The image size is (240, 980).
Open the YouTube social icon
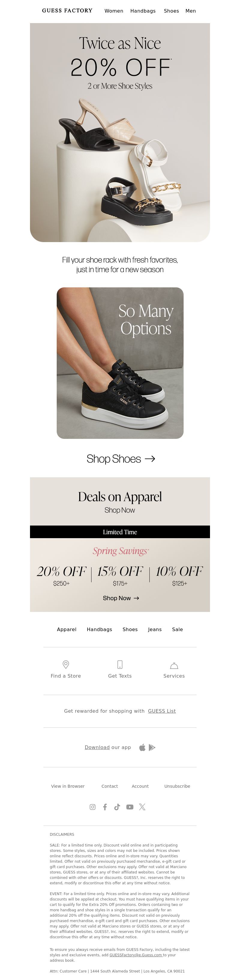pyautogui.click(x=130, y=807)
